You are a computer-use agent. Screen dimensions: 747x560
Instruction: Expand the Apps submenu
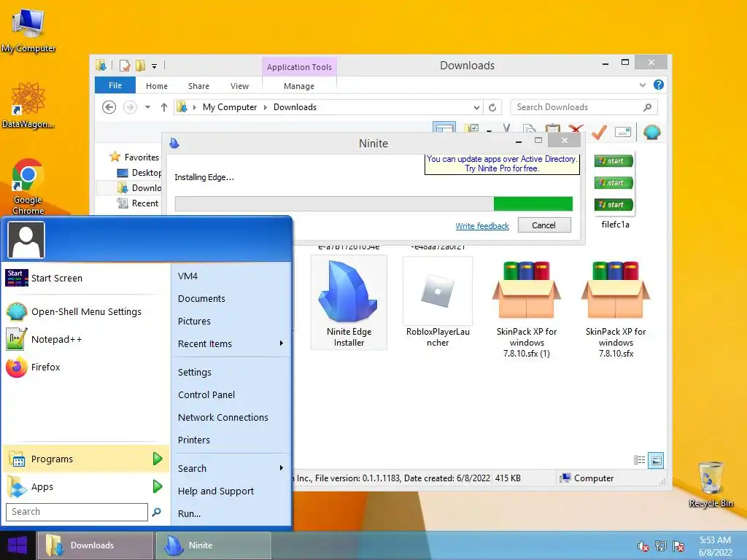pos(86,486)
